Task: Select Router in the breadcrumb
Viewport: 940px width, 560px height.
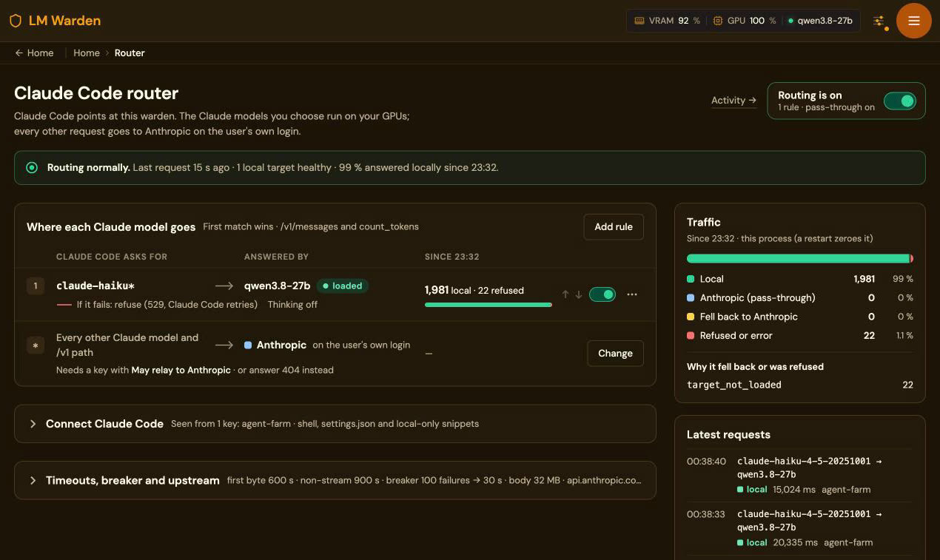Action: (x=130, y=53)
